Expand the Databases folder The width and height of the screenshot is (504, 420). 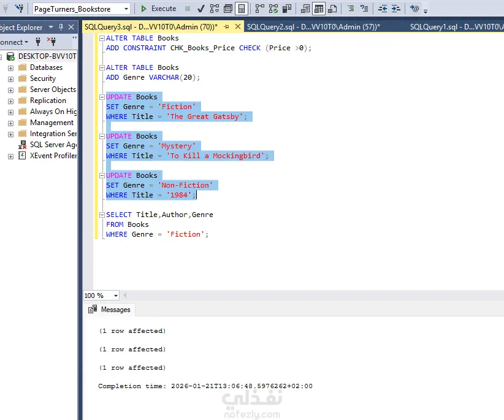click(10, 68)
